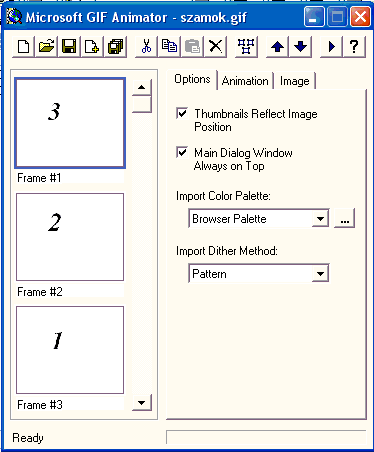
Task: Uncheck Thumbnails Reflect Image Position
Action: 182,113
